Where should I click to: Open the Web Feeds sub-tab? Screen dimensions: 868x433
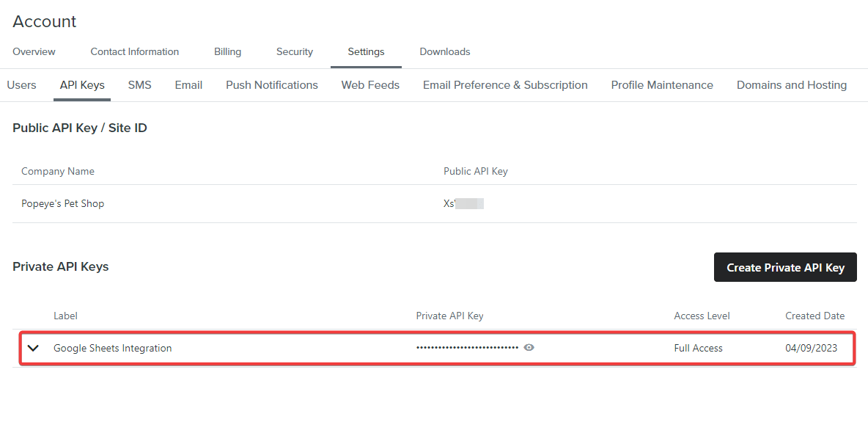point(370,85)
